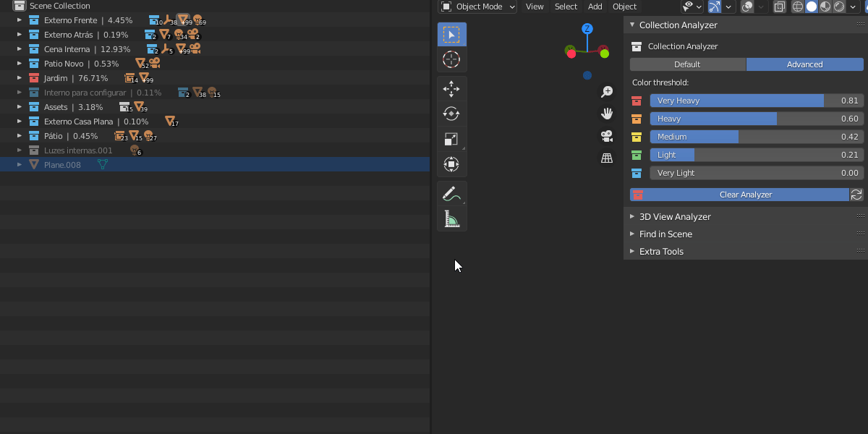Screen dimensions: 868x434
Task: Select Default analyzer mode
Action: (687, 64)
